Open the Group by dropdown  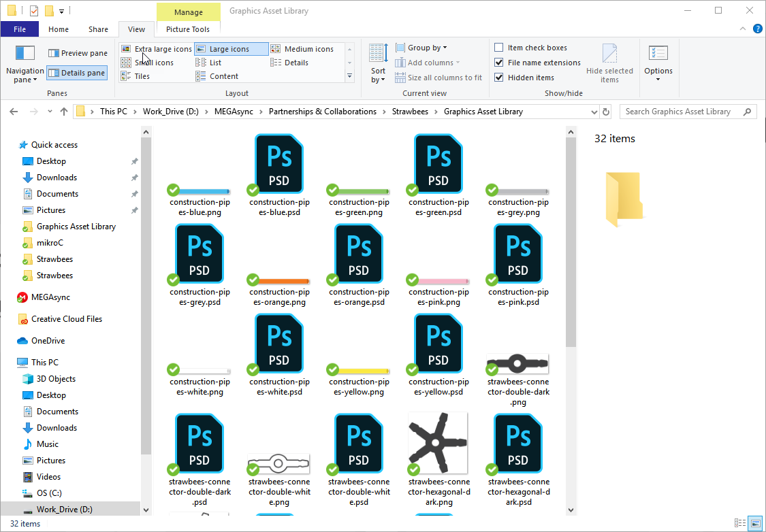coord(421,48)
